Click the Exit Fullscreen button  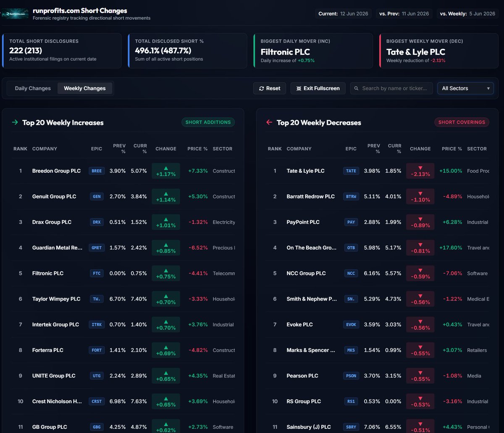click(x=318, y=88)
